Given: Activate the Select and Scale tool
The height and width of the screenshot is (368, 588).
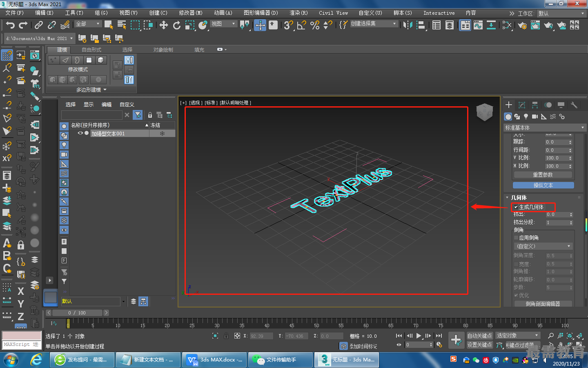Looking at the screenshot, I should pos(190,25).
